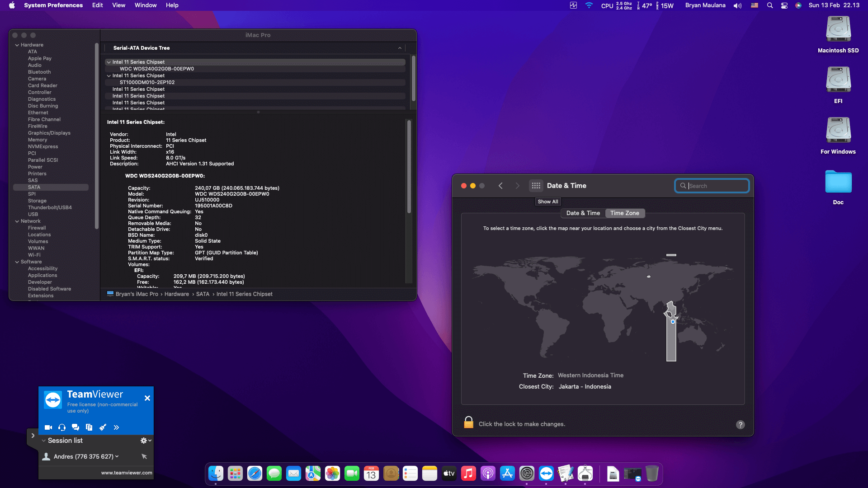The width and height of the screenshot is (868, 488).
Task: Open TeamViewer from the Dock
Action: pyautogui.click(x=546, y=474)
